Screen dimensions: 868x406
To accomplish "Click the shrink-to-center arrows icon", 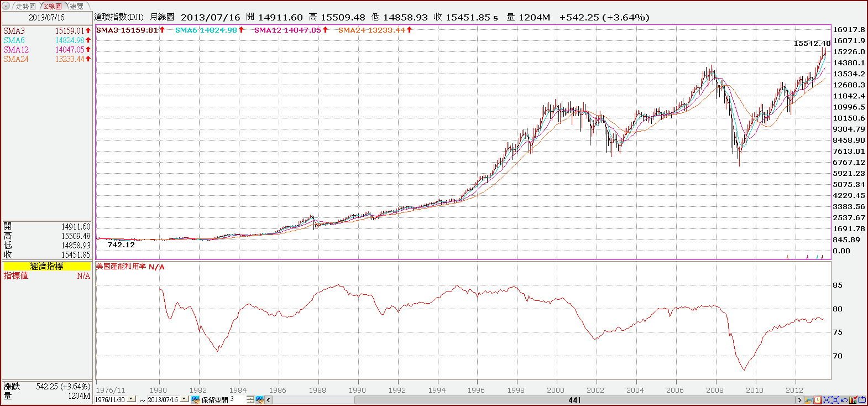I will [827, 400].
